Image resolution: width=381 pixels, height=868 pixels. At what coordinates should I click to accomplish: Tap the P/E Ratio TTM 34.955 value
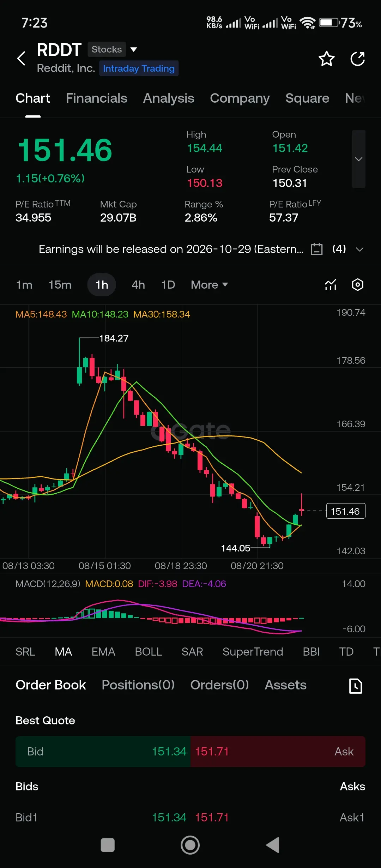pyautogui.click(x=34, y=218)
